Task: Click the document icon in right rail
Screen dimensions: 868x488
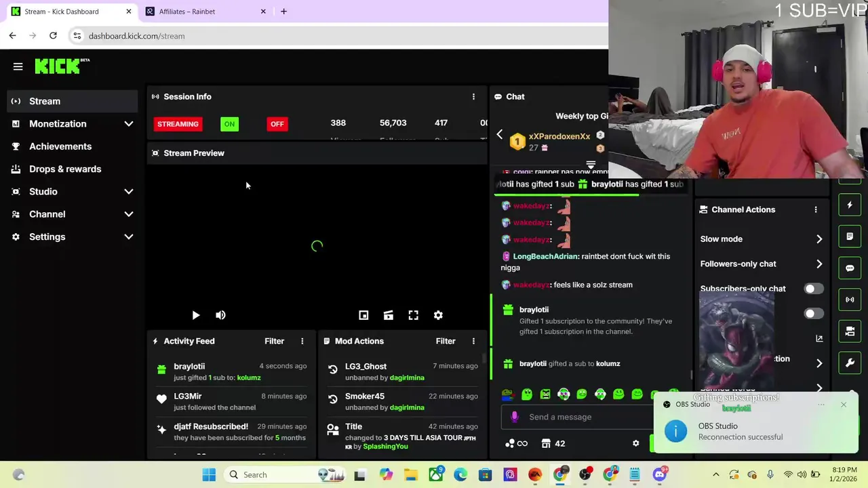Action: [x=850, y=237]
